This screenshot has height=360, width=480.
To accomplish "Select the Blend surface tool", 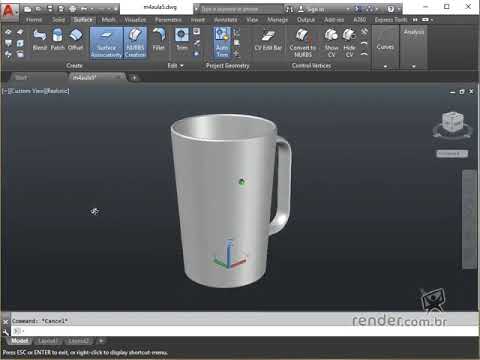I will [40, 40].
